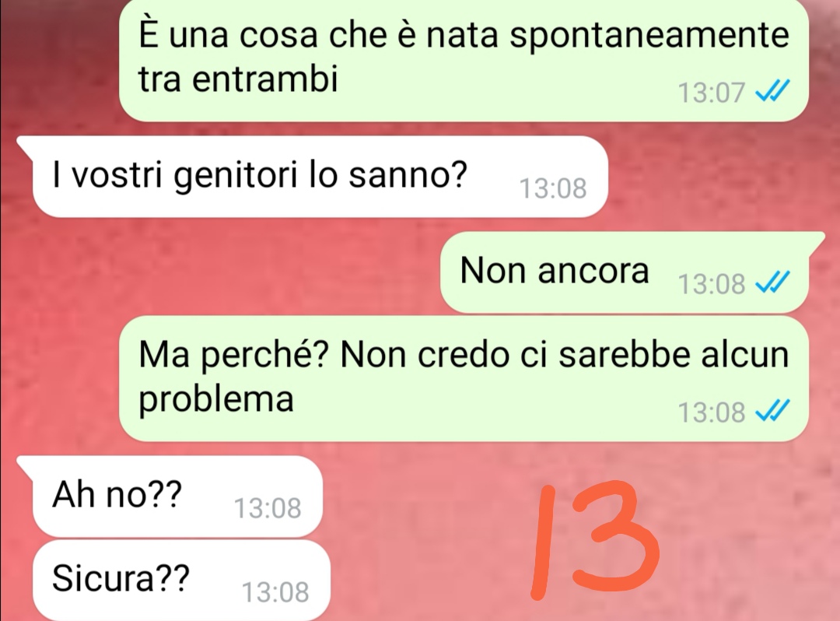Tap the 'Sicura??' message bubble
Viewport: 840px width, 621px height.
181,581
